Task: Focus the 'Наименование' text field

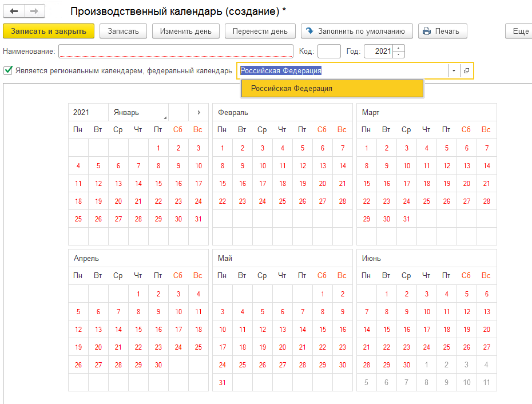Action: tap(176, 52)
